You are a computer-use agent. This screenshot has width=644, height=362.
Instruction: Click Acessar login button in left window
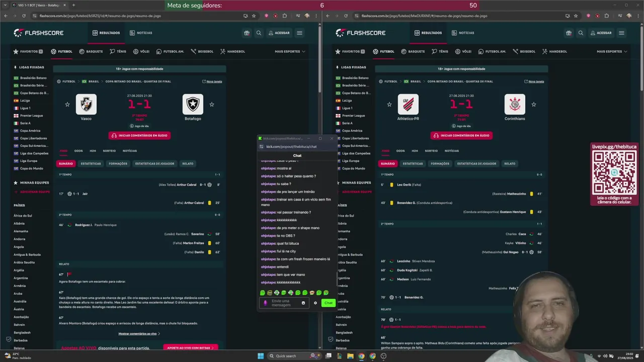coord(279,33)
